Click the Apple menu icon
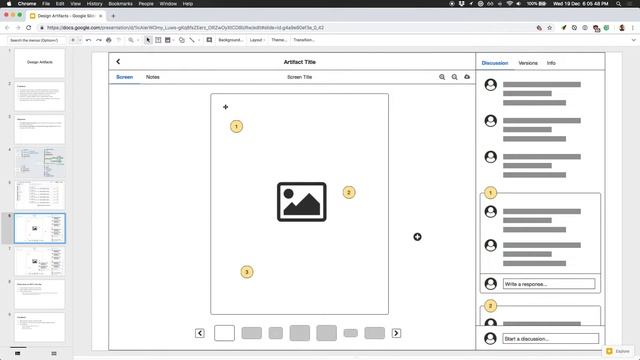640x360 pixels. 9,4
